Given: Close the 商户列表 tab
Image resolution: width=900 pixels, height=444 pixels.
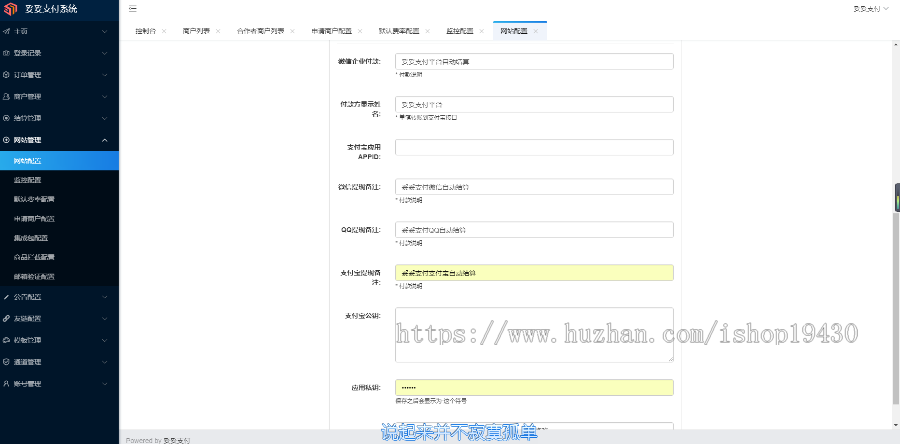Looking at the screenshot, I should click(218, 32).
